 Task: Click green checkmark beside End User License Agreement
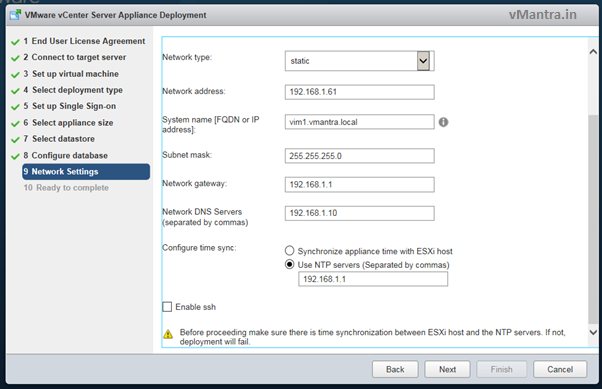[15, 42]
